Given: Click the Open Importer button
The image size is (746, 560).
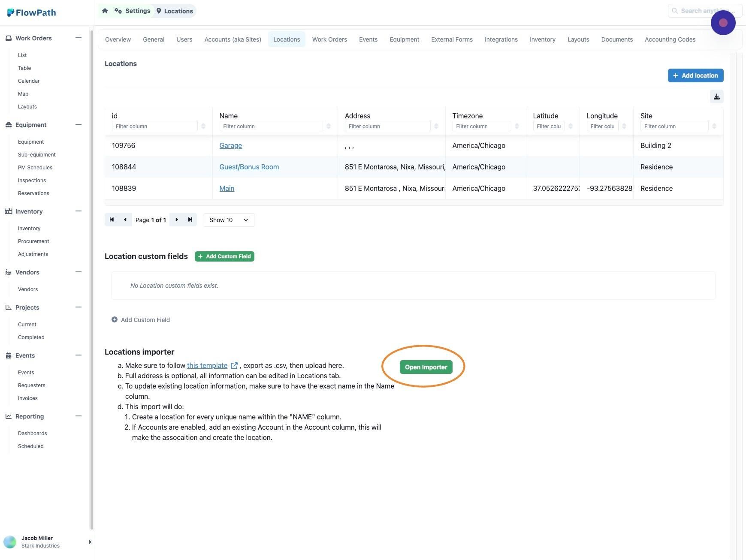Looking at the screenshot, I should tap(426, 367).
